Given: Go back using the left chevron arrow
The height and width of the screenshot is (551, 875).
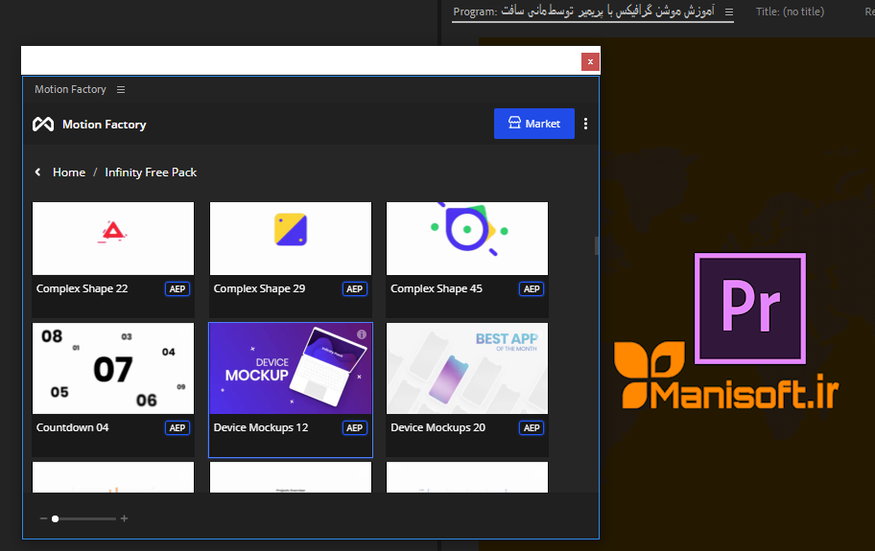Looking at the screenshot, I should pos(38,172).
